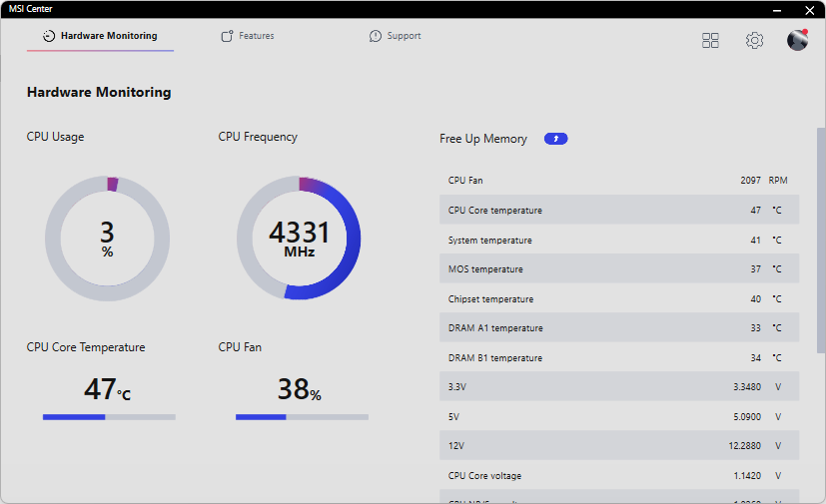Click the CPU Usage donut gauge
This screenshot has width=826, height=504.
[107, 239]
